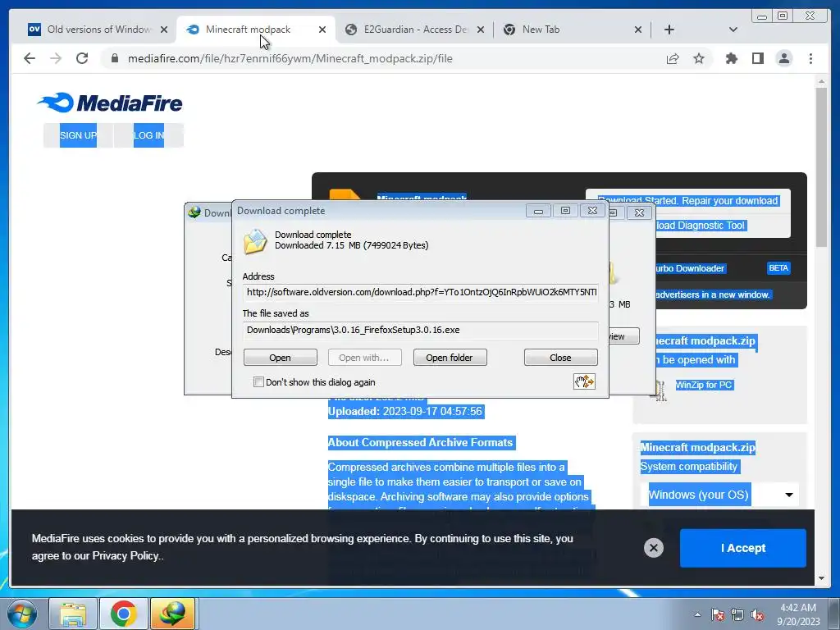Viewport: 840px width, 630px height.
Task: Click Action Center flag tray icon
Action: pyautogui.click(x=717, y=614)
